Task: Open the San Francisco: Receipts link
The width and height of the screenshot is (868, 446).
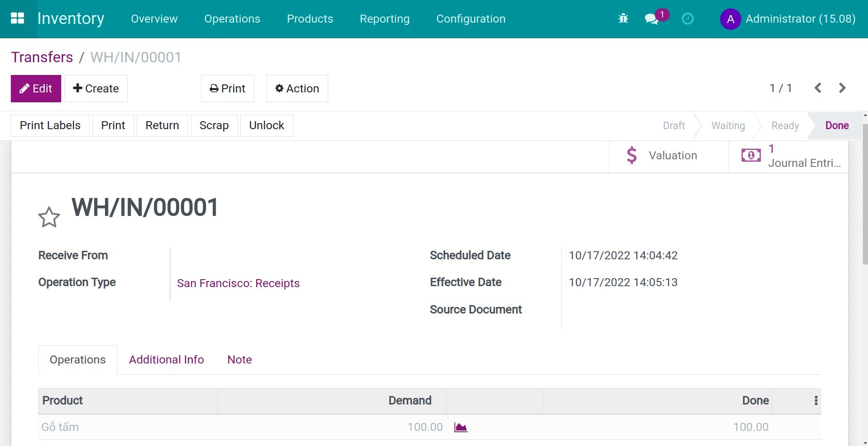Action: point(238,283)
